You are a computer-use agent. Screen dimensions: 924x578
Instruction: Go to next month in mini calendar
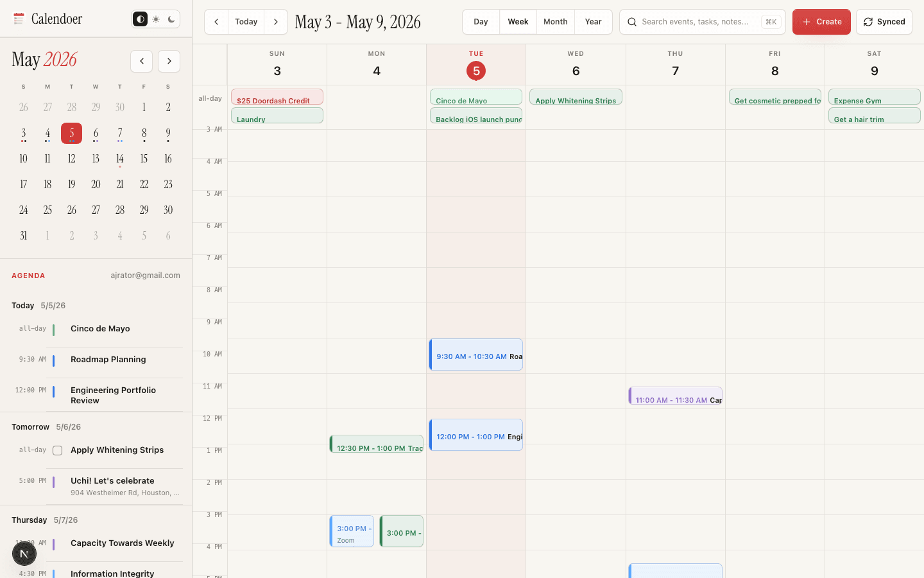coord(169,61)
